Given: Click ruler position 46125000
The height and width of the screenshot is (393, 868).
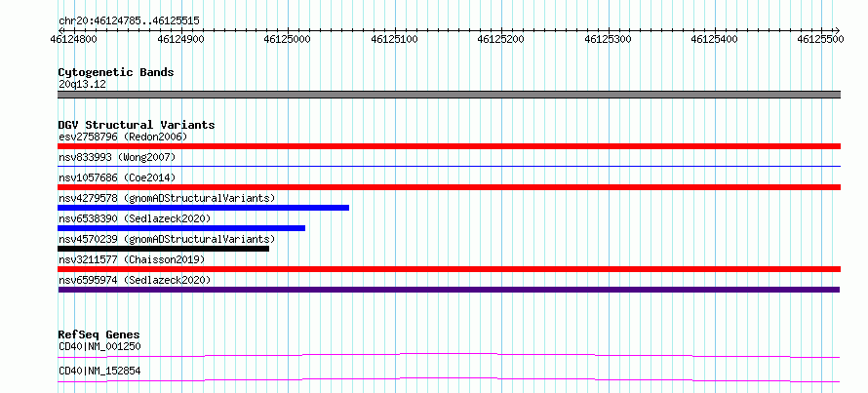Looking at the screenshot, I should 288,39.
